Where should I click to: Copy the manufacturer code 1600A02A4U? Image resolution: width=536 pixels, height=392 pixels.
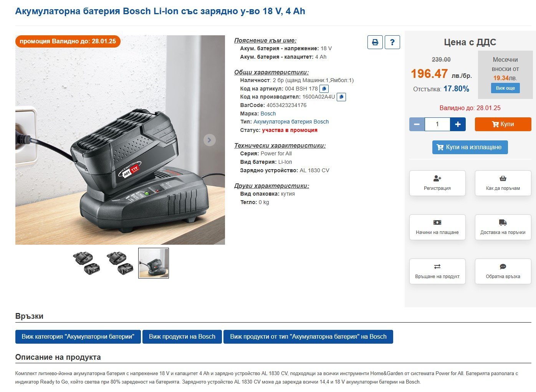pyautogui.click(x=341, y=97)
